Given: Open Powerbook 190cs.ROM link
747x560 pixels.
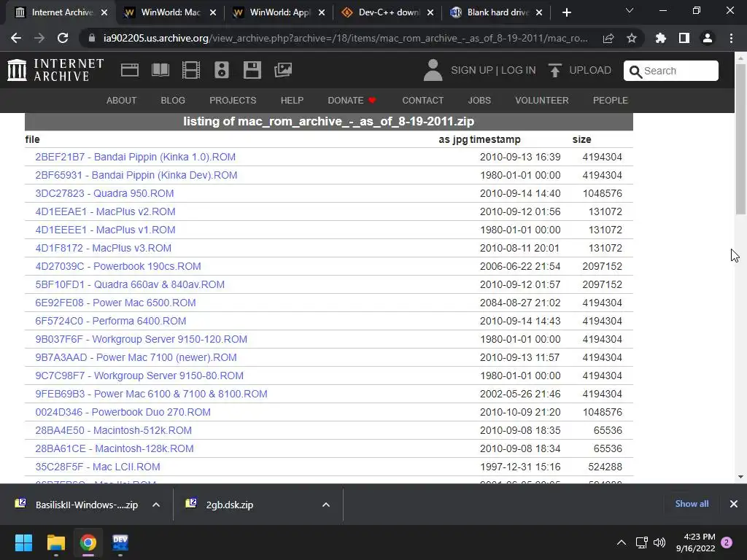Looking at the screenshot, I should pyautogui.click(x=118, y=266).
